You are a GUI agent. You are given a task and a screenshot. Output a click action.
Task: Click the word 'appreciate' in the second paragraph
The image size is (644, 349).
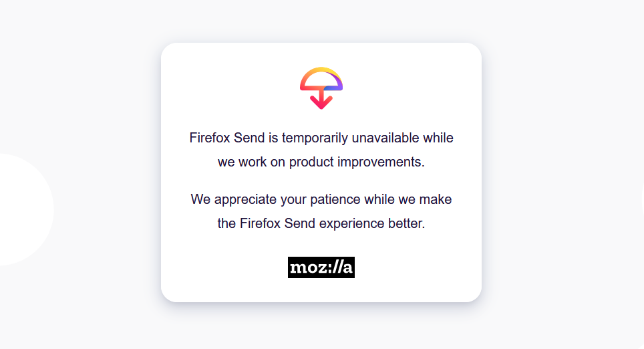[x=245, y=200]
